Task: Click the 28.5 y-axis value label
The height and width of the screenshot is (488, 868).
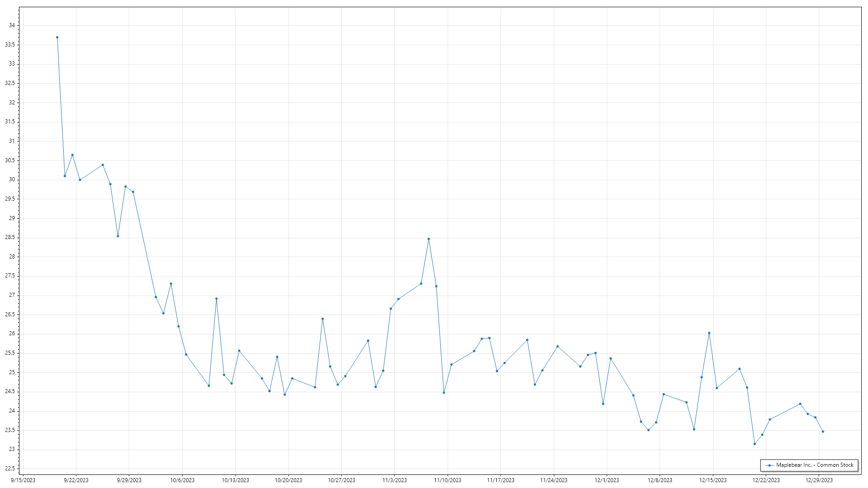Action: click(10, 237)
